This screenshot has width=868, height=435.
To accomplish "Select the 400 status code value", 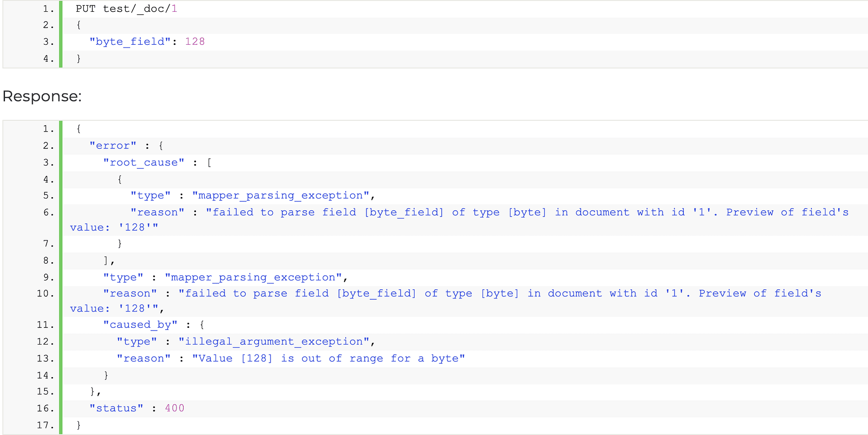I will coord(174,408).
